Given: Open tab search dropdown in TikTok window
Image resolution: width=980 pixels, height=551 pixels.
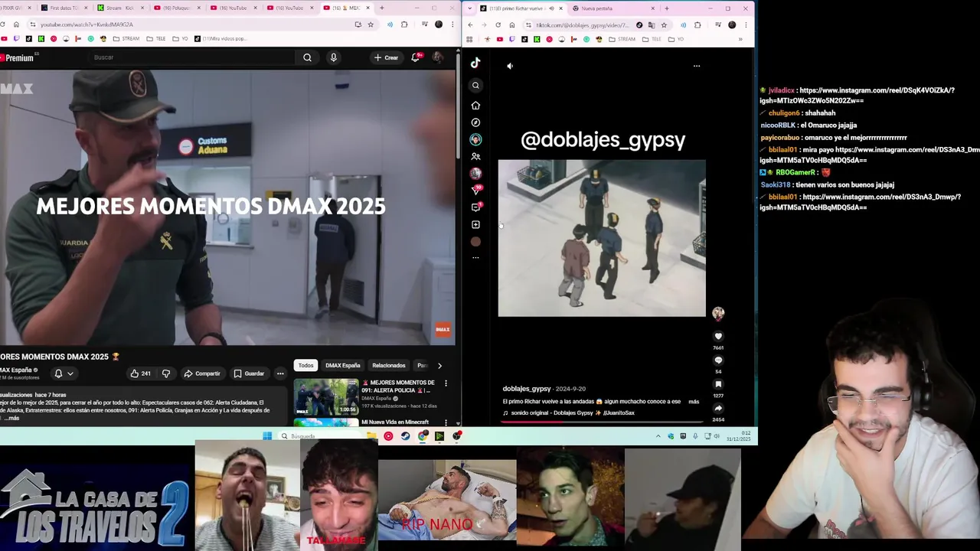Looking at the screenshot, I should [x=471, y=8].
